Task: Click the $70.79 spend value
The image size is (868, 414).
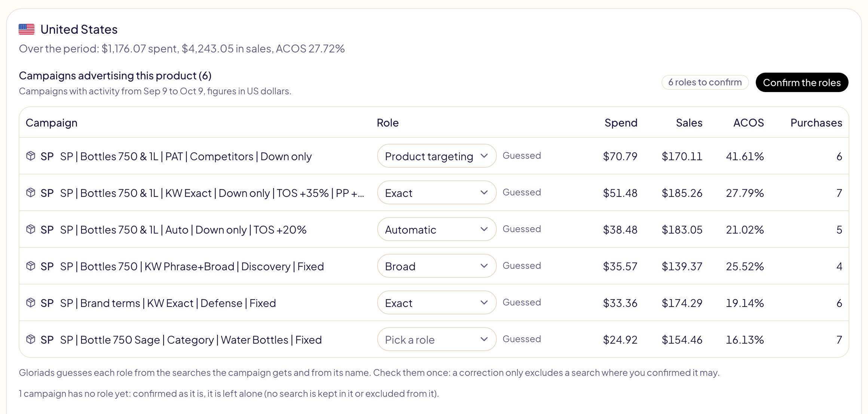Action: [x=620, y=156]
